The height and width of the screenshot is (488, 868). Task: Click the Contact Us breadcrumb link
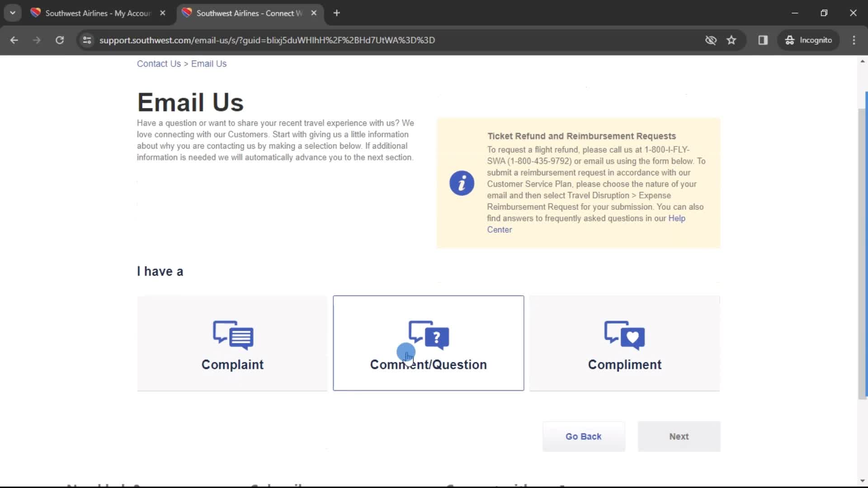point(159,64)
